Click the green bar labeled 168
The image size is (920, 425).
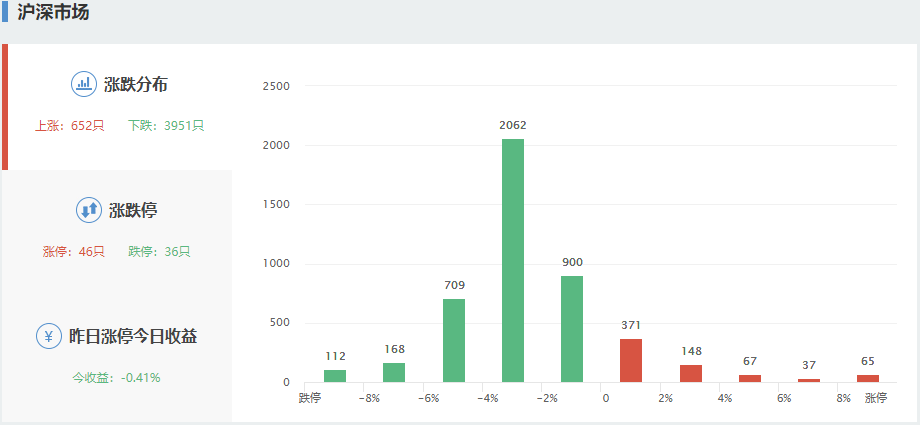(x=394, y=372)
